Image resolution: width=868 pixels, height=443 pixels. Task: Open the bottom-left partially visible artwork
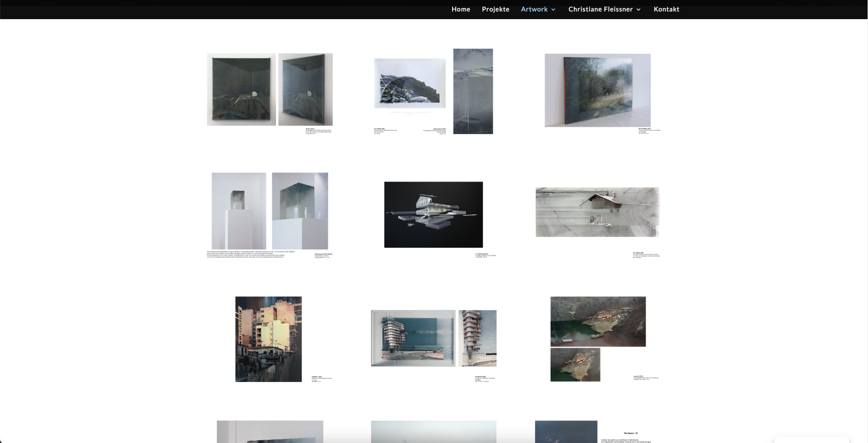pyautogui.click(x=270, y=432)
